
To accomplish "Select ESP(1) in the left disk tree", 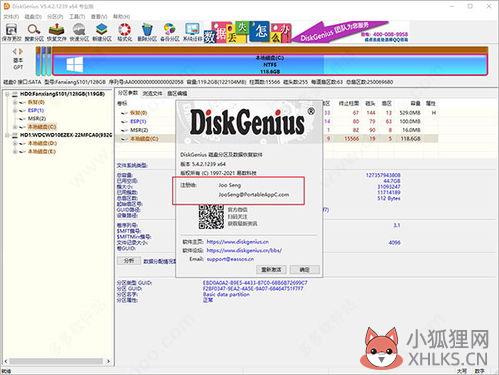I will pos(36,110).
